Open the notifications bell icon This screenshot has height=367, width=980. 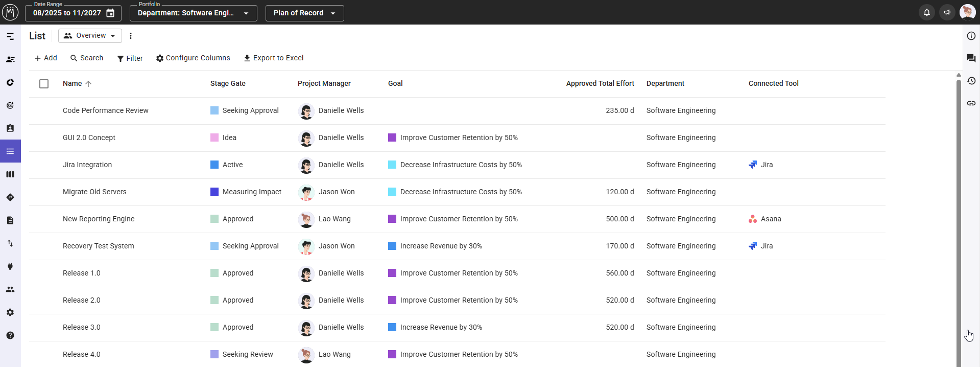(926, 12)
